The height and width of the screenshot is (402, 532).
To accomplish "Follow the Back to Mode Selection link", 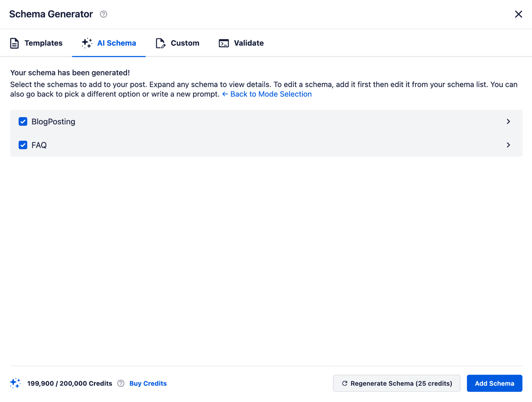I will (271, 94).
